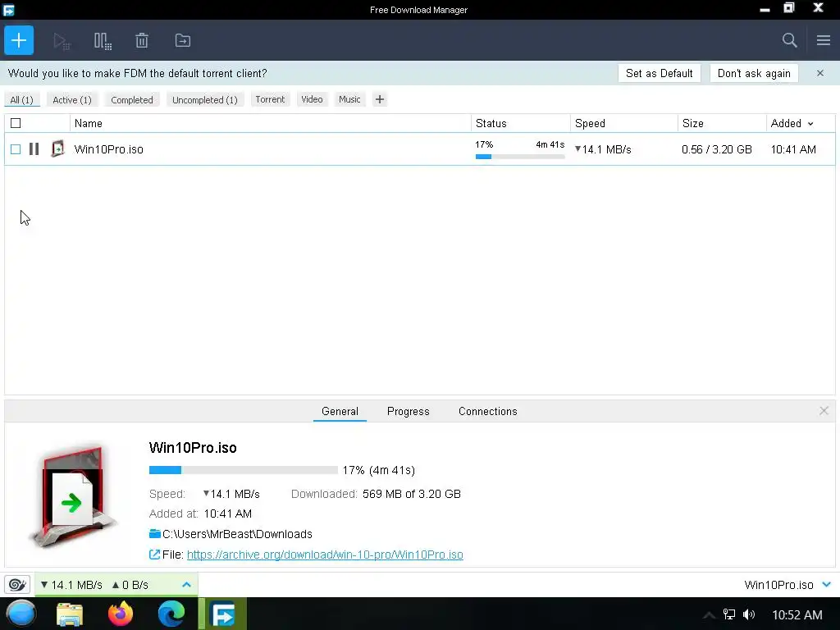Pause the Win10Pro.iso download

pos(34,149)
